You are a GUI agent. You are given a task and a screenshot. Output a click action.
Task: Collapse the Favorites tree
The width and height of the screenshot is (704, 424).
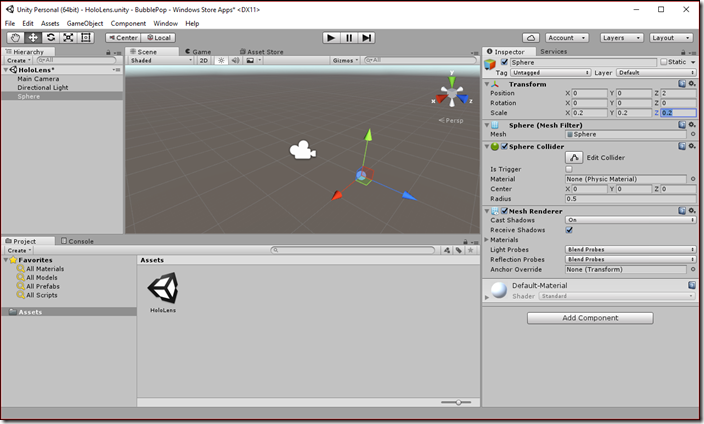(6, 260)
